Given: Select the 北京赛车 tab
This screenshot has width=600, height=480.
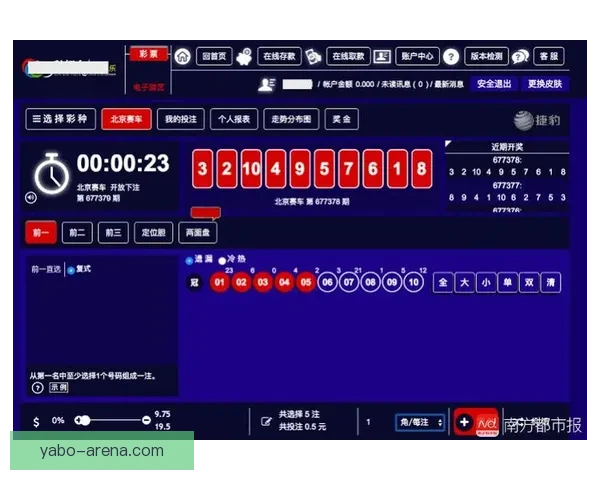Looking at the screenshot, I should pos(126,119).
